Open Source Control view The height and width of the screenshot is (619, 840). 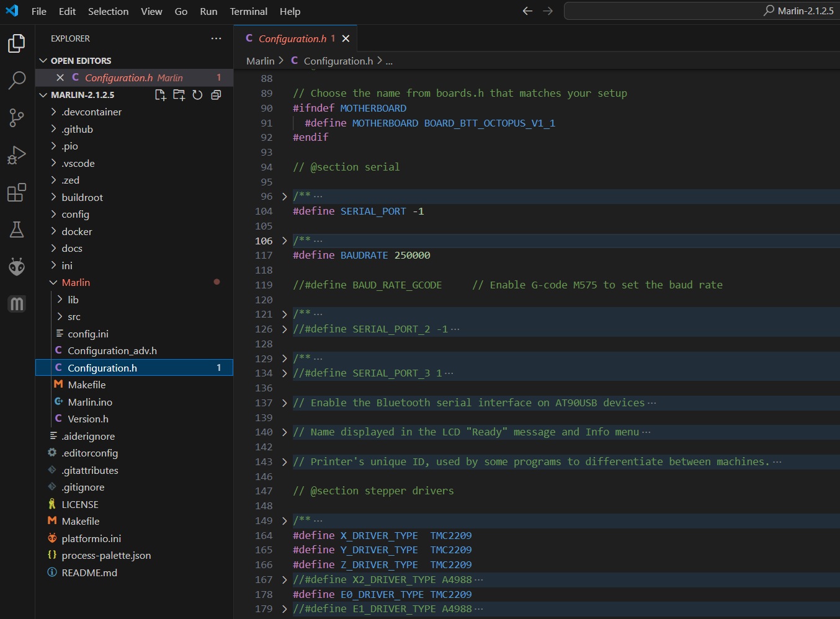17,118
